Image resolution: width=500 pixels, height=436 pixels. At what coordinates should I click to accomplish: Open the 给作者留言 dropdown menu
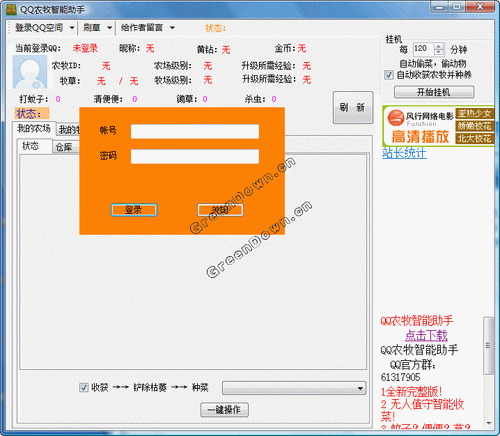click(x=147, y=28)
